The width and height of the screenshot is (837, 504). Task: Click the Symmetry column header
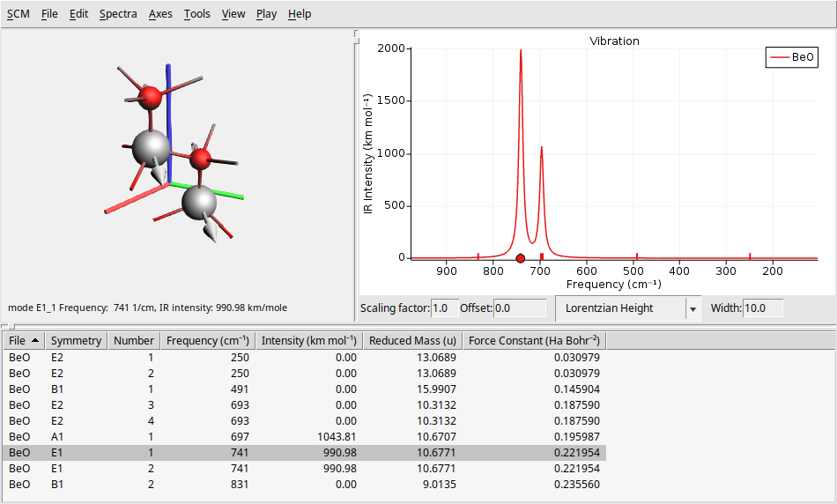tap(76, 341)
